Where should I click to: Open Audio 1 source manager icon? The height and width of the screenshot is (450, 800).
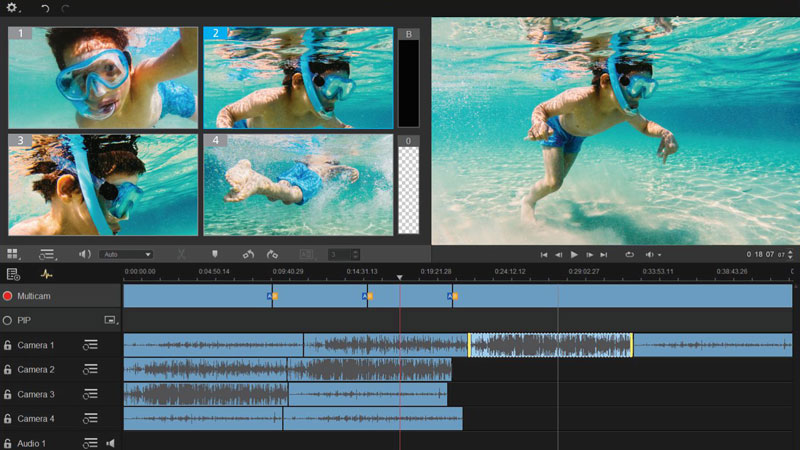[90, 443]
